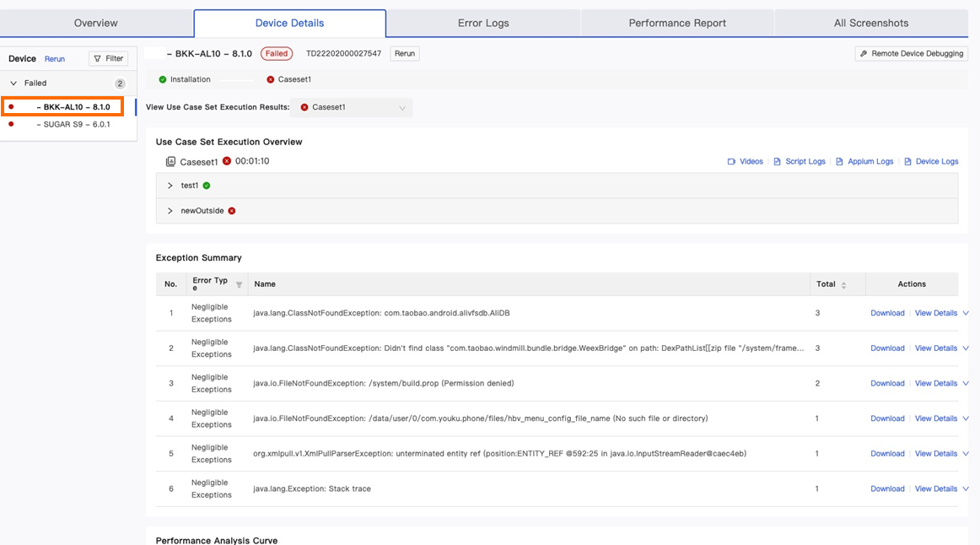Open the All Screenshots tab
The height and width of the screenshot is (545, 980).
(x=870, y=23)
